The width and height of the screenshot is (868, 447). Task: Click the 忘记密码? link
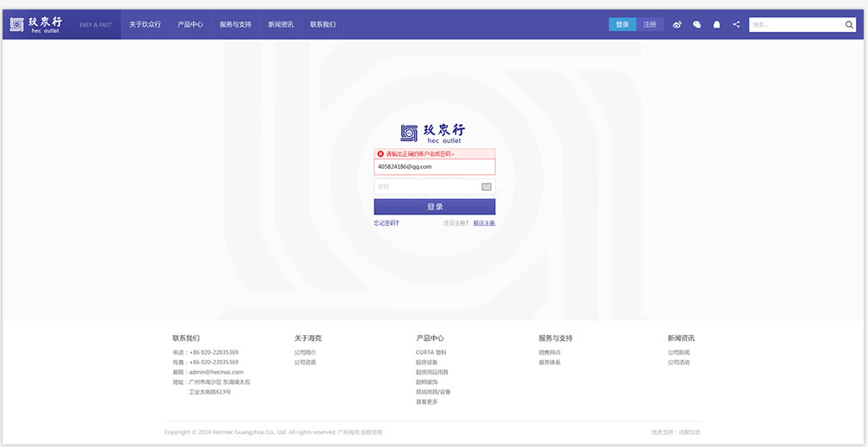(387, 223)
